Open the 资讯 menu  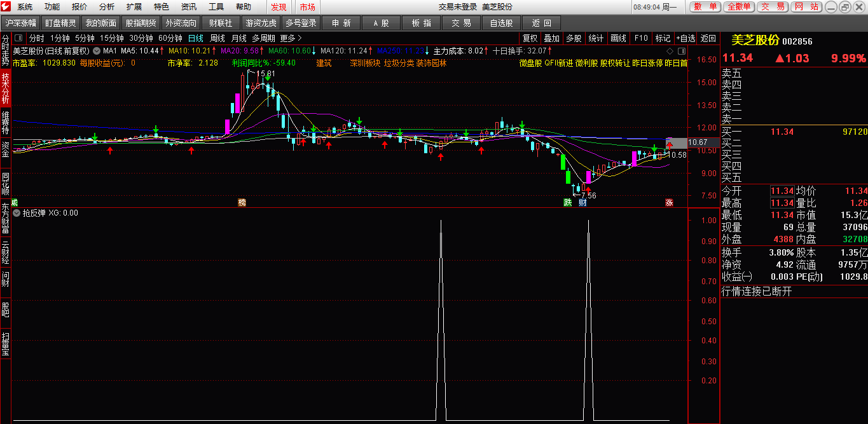[x=189, y=7]
